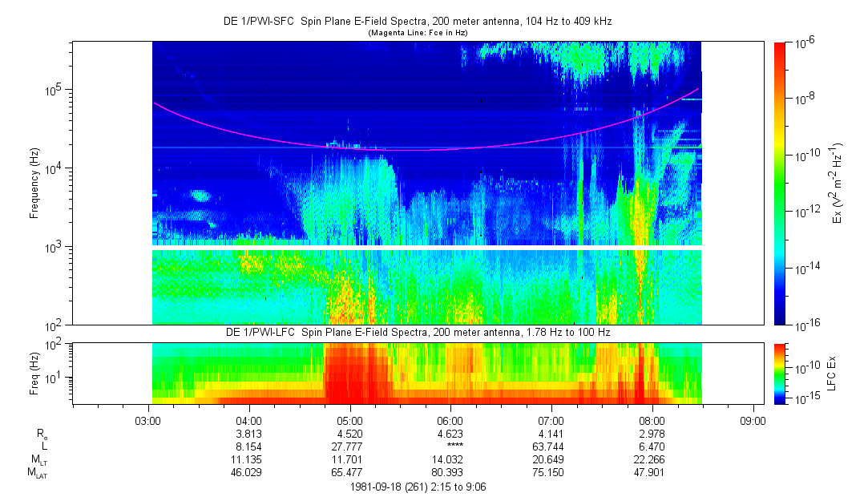Click the asterisks placeholder in L row
Viewport: 868px width, 497px height.
point(450,447)
